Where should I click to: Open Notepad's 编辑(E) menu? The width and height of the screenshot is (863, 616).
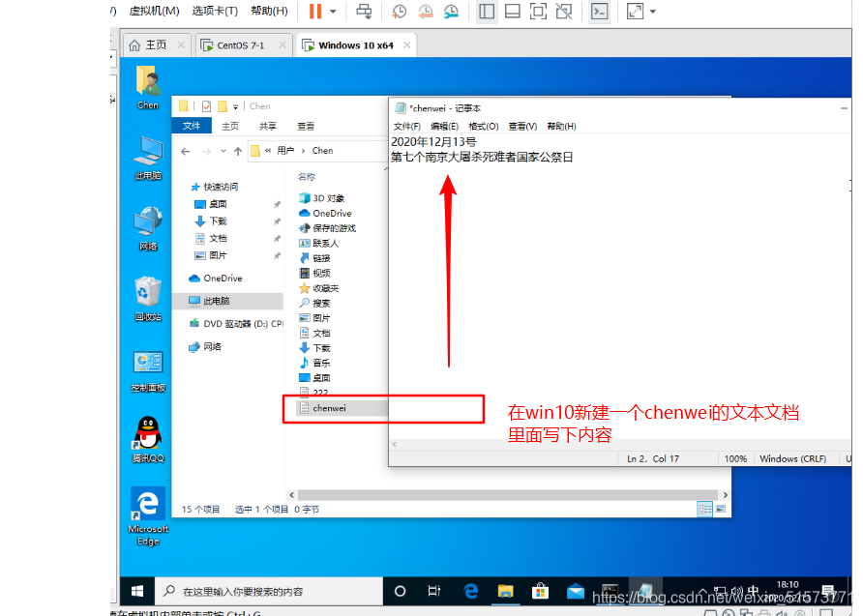click(444, 126)
